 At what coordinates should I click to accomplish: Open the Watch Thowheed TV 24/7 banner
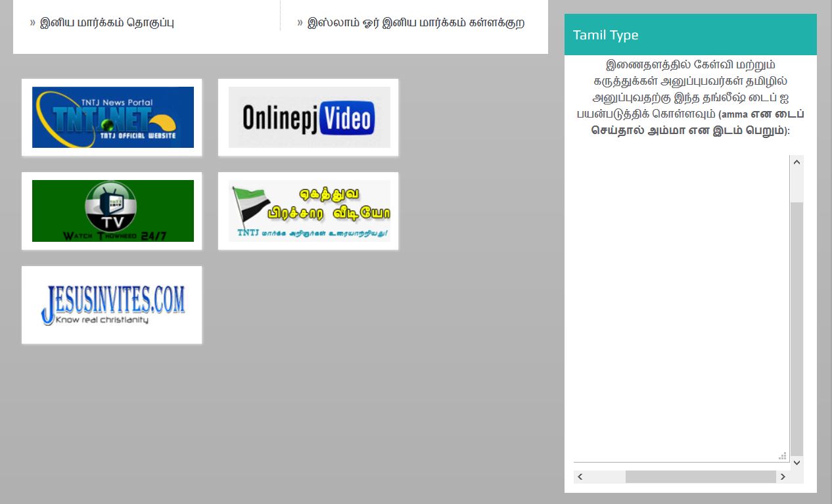(x=112, y=211)
